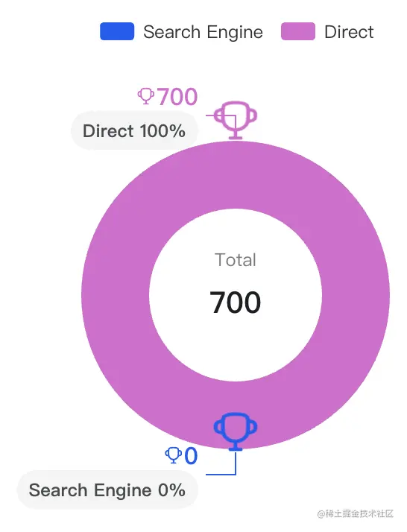407x532 pixels.
Task: Click the blue 0 value label
Action: tap(191, 456)
